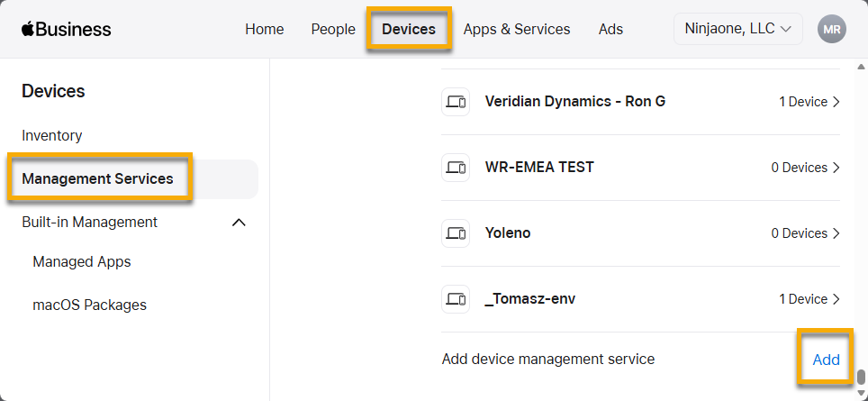Click the WR-EMEA TEST service name

coord(539,167)
